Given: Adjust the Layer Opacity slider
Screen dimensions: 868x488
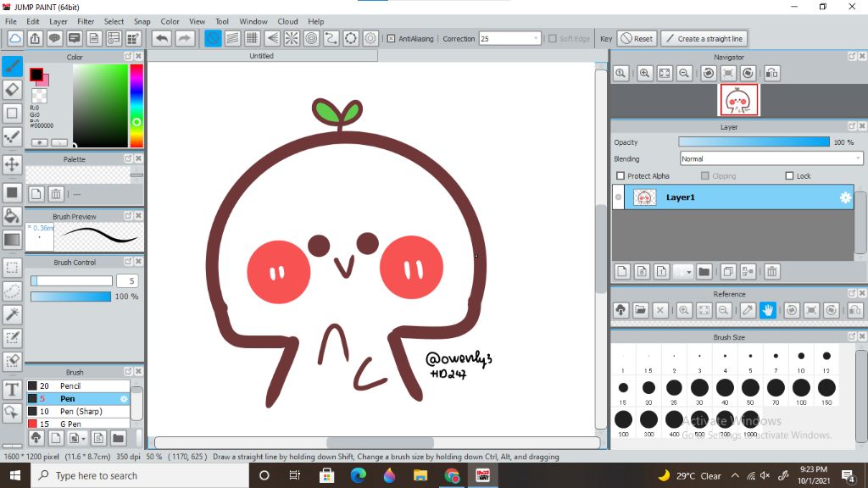Looking at the screenshot, I should pos(754,142).
